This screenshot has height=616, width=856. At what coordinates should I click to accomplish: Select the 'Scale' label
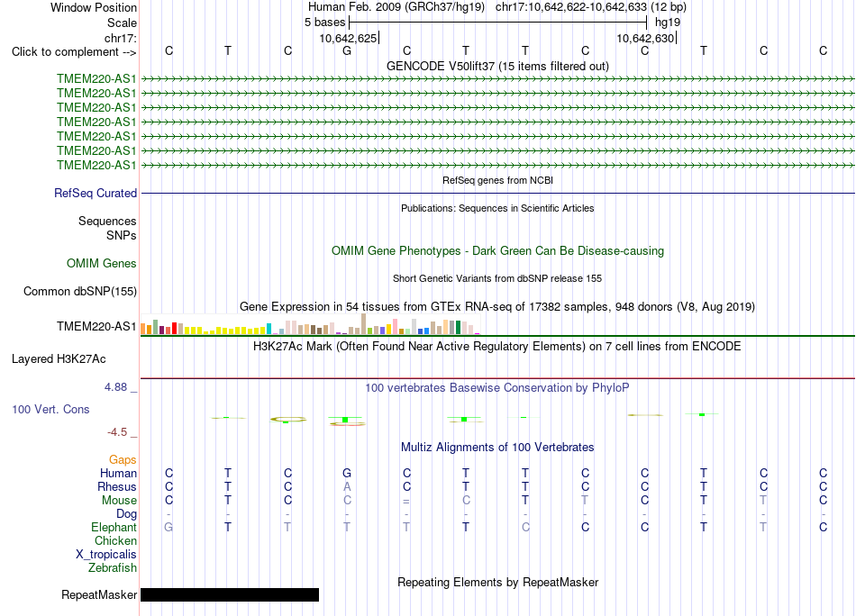click(122, 23)
